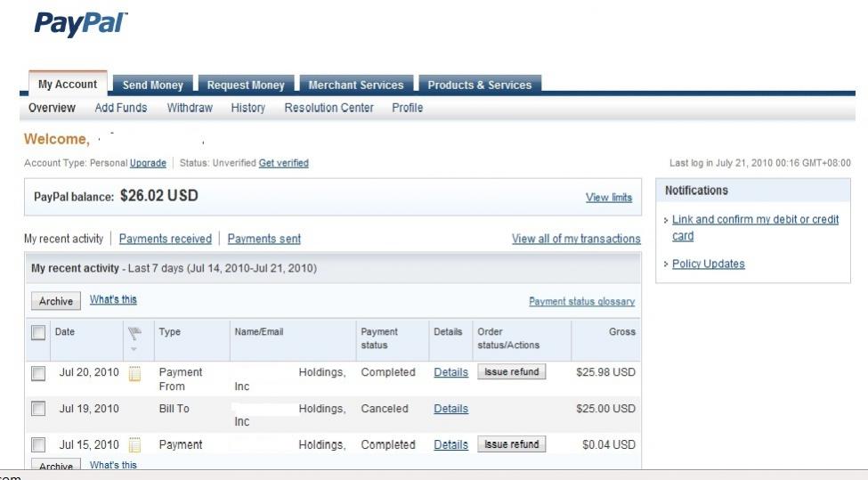868x480 pixels.
Task: Select the Jul 15, 2010 transaction checkbox
Action: tap(38, 444)
